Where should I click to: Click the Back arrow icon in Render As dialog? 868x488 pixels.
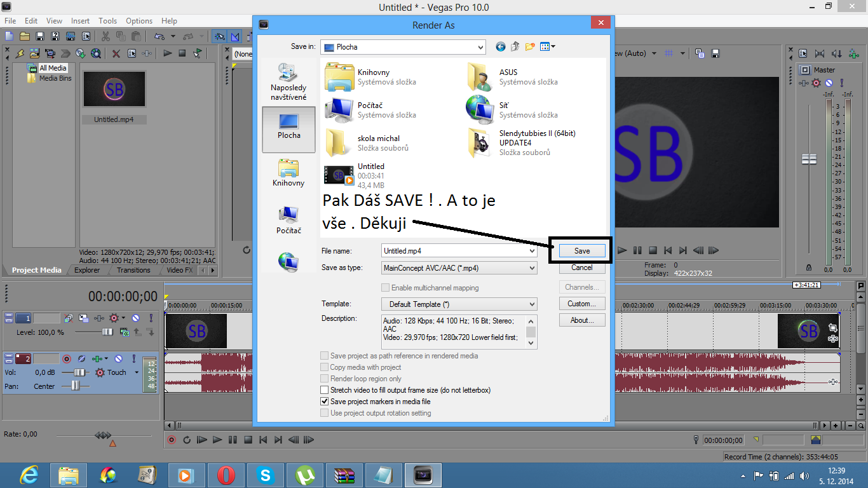pos(501,46)
